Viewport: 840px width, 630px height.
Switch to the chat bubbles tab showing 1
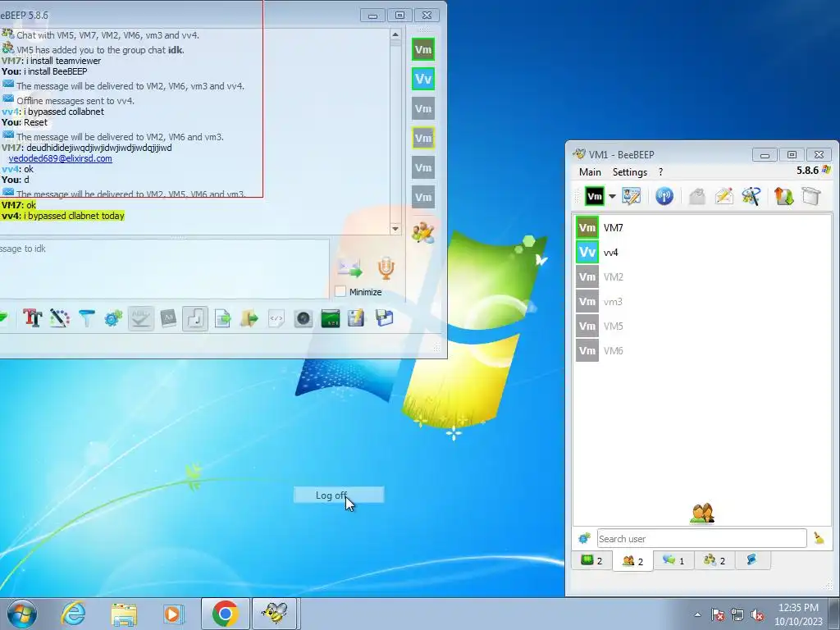673,560
